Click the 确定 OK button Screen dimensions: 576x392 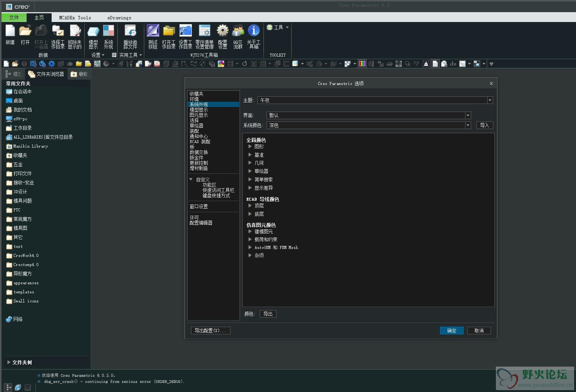pyautogui.click(x=452, y=331)
